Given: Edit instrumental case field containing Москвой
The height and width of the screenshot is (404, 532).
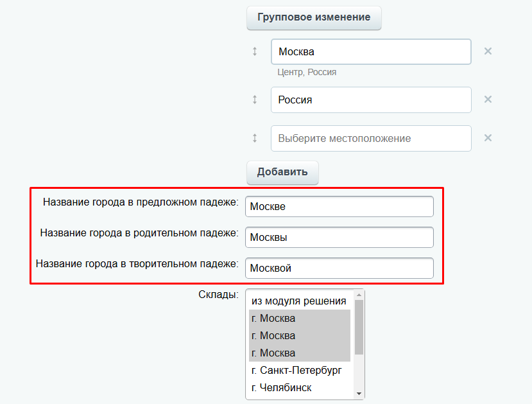Looking at the screenshot, I should [x=339, y=268].
